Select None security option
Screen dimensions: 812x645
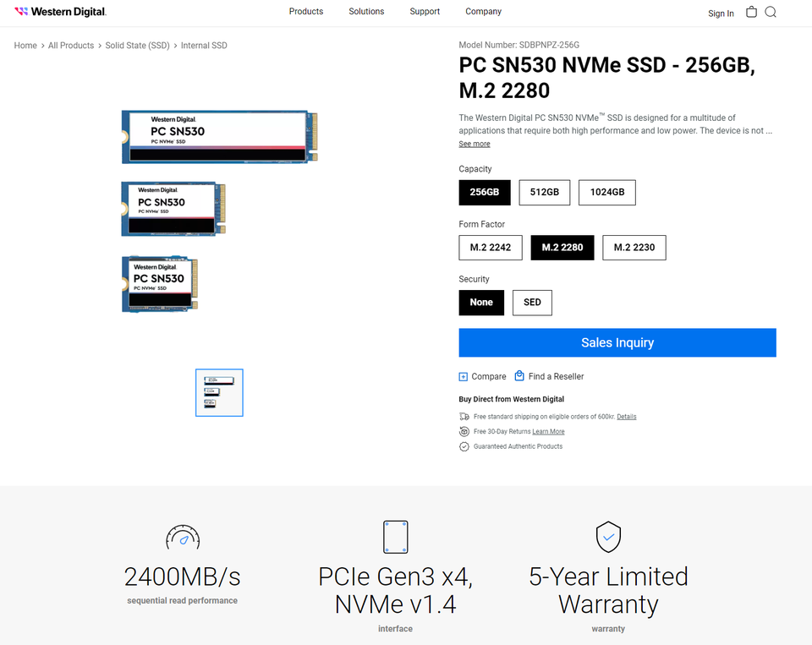click(x=481, y=303)
